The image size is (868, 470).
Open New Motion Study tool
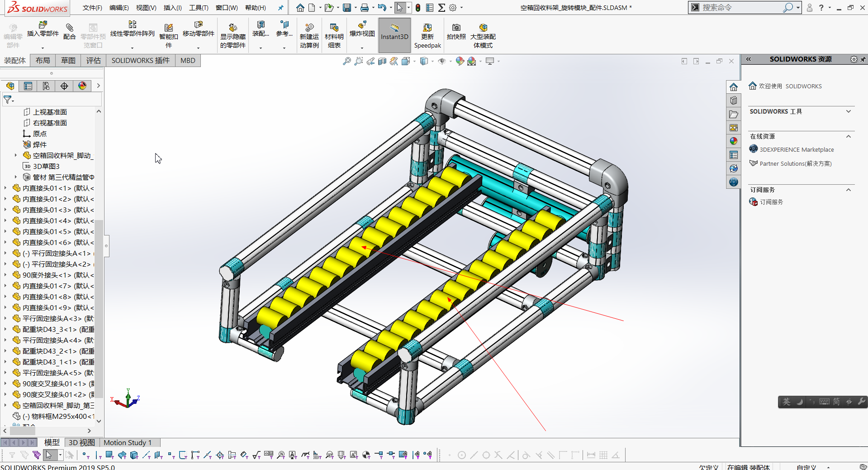(x=309, y=35)
